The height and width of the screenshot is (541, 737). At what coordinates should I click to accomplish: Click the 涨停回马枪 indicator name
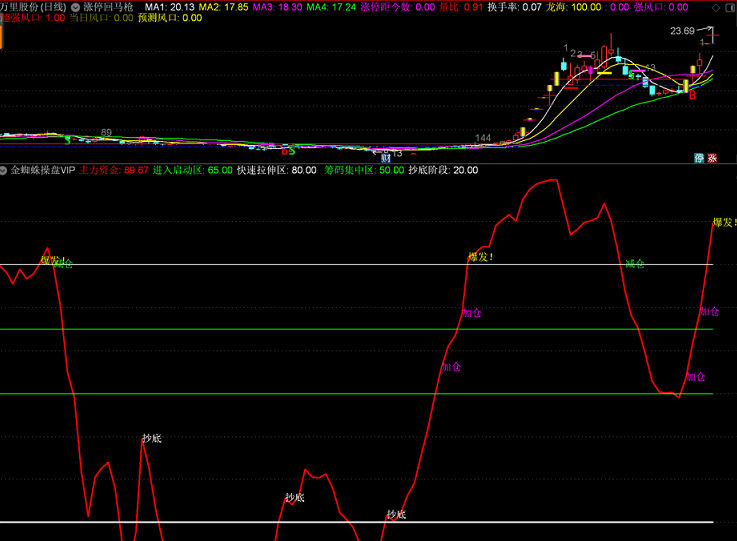(x=108, y=7)
